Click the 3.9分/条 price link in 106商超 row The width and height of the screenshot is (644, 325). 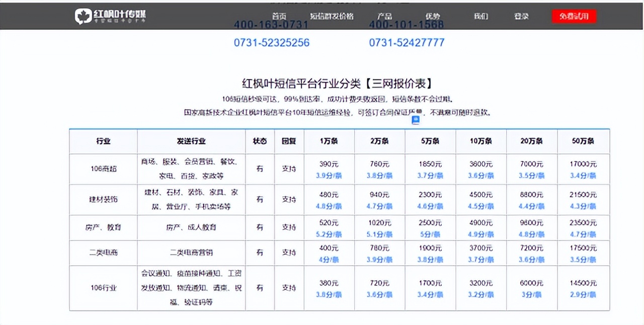tap(329, 176)
